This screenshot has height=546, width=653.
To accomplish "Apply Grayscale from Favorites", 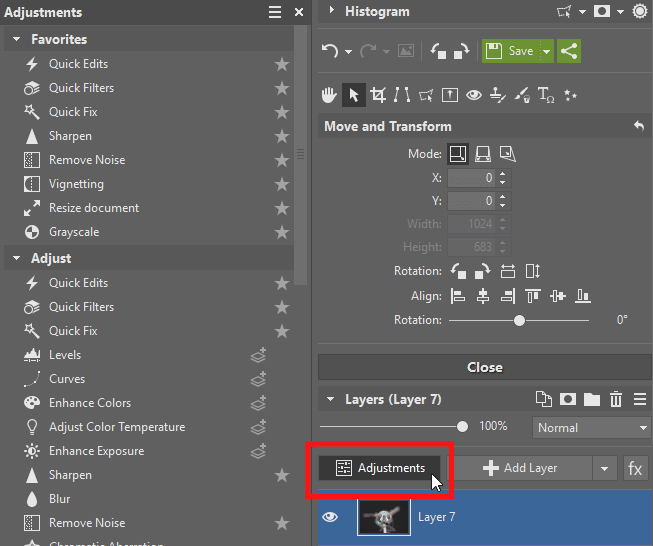I will (74, 232).
